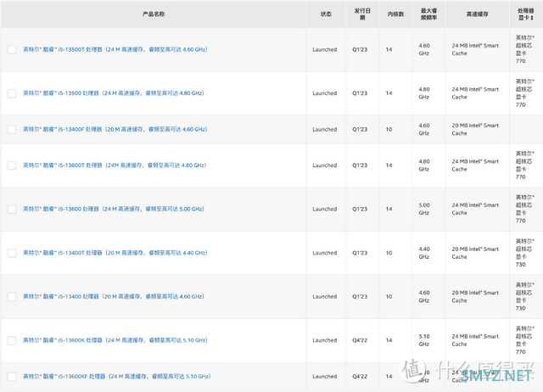Click the 处理器显卡 column header text
The image size is (543, 392).
pyautogui.click(x=525, y=14)
